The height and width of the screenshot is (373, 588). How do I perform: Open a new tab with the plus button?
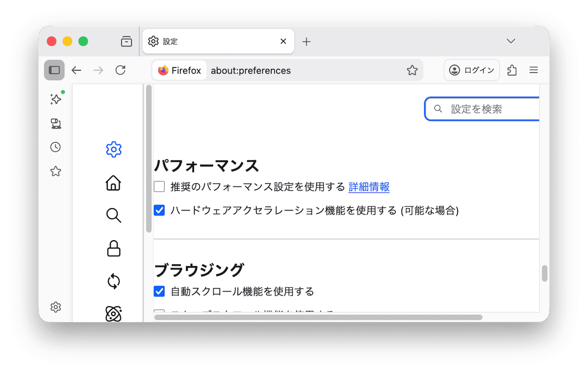click(x=306, y=41)
